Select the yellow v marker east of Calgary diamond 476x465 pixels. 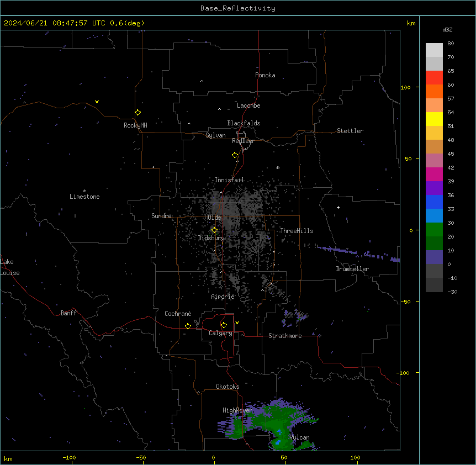point(237,323)
